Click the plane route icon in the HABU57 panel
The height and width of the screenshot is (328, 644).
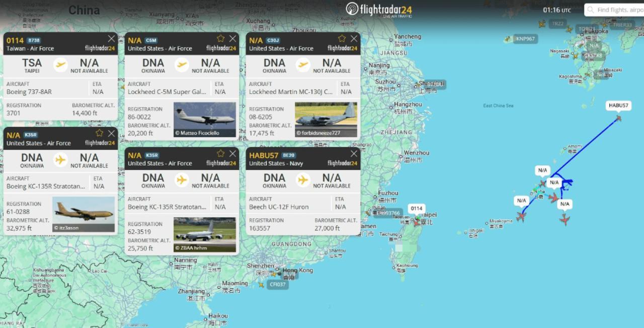[303, 180]
